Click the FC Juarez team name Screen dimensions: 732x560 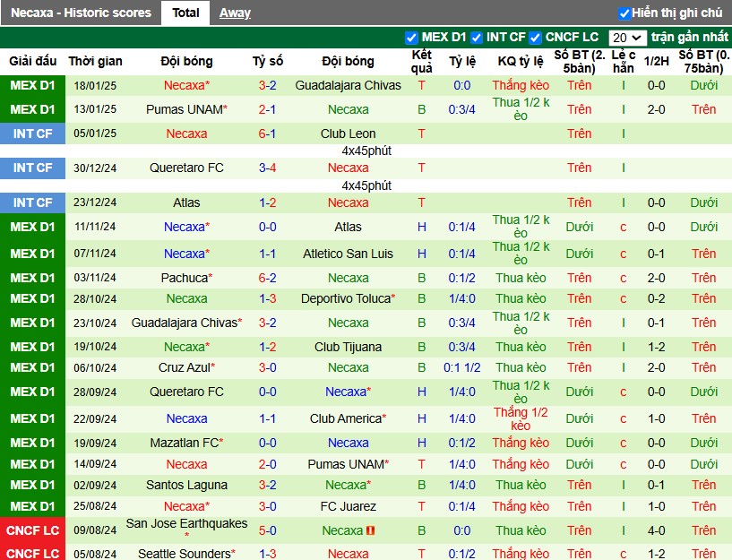click(x=348, y=506)
